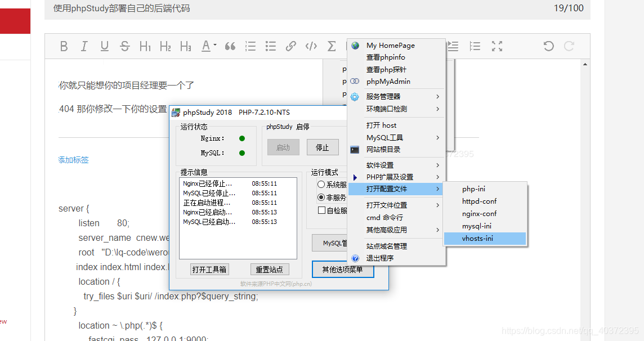Viewport: 644px width, 341px height.
Task: Insert code block icon
Action: pos(311,46)
